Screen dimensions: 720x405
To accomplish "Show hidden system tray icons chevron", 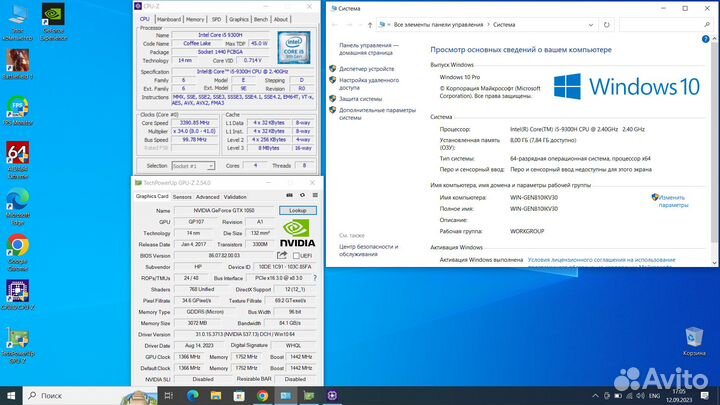I will click(x=596, y=395).
